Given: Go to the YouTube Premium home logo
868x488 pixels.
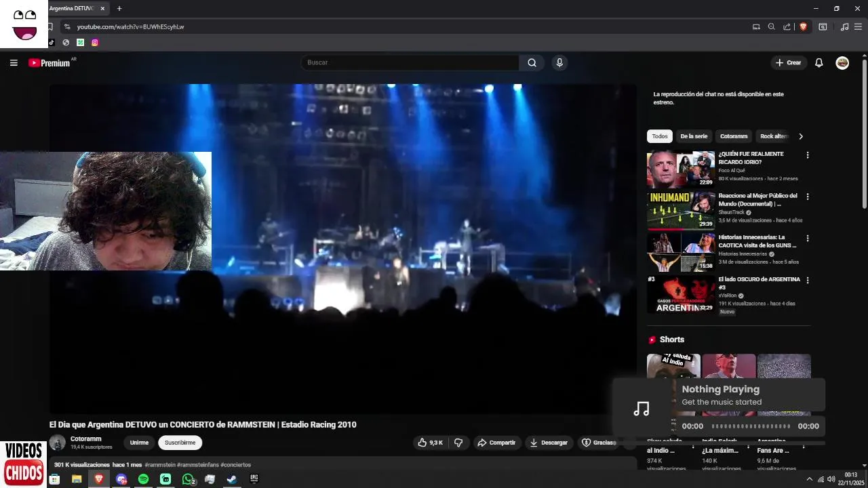Looking at the screenshot, I should coord(50,62).
